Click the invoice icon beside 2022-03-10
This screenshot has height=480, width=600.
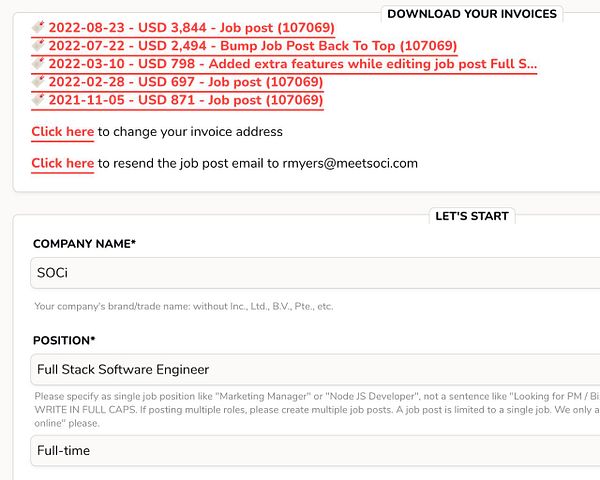(38, 63)
